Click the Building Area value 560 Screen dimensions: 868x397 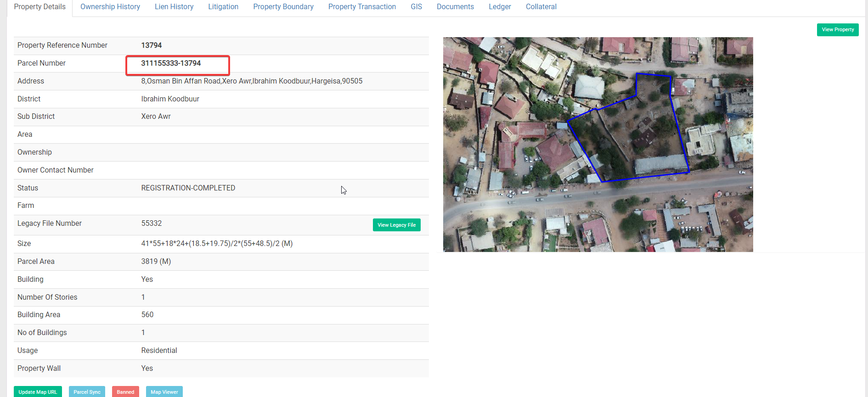tap(147, 315)
